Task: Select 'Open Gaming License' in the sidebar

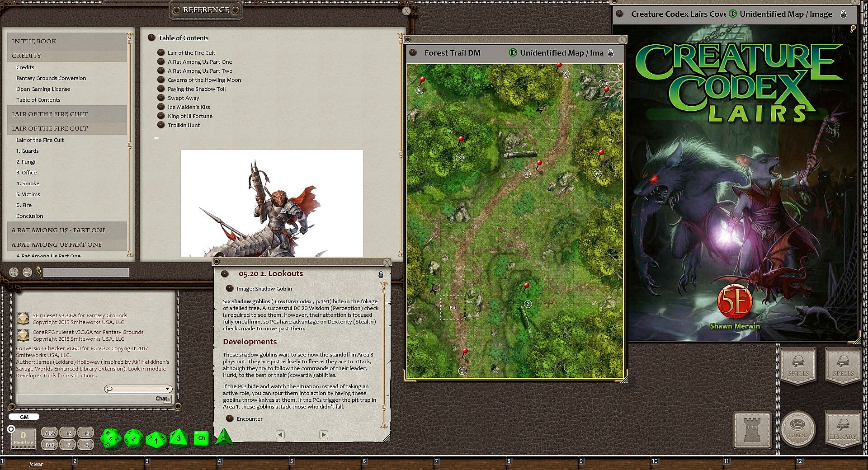Action: click(43, 89)
